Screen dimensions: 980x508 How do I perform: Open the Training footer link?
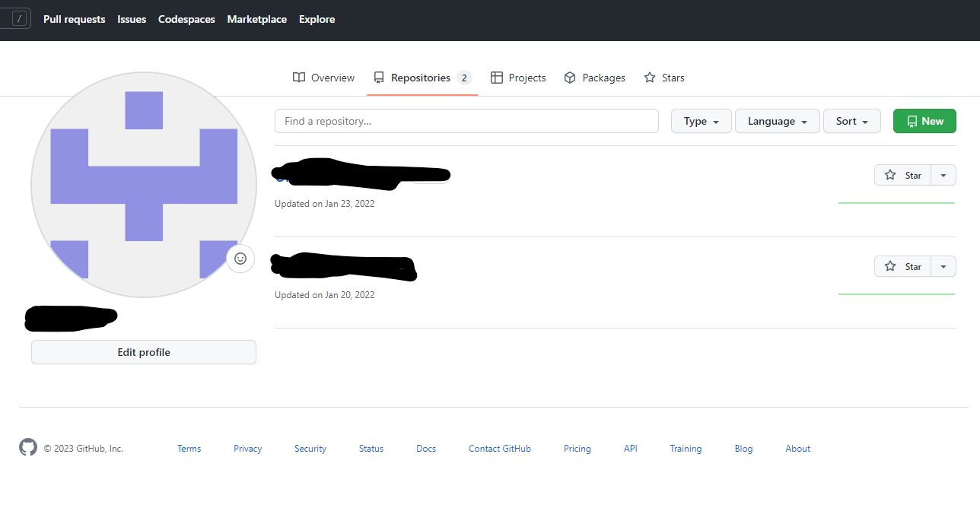(686, 449)
